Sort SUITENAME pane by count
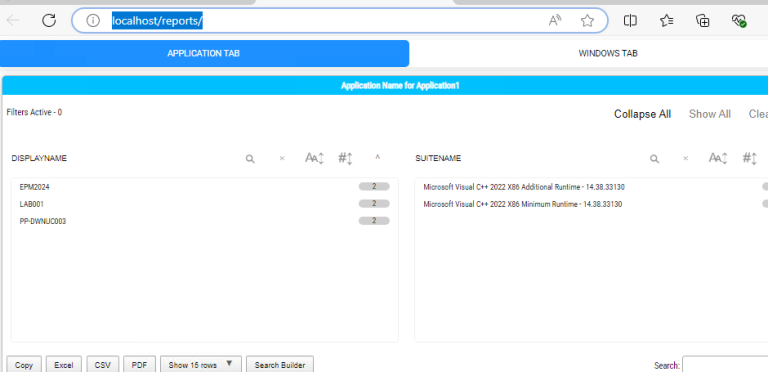This screenshot has width=768, height=372. [749, 158]
